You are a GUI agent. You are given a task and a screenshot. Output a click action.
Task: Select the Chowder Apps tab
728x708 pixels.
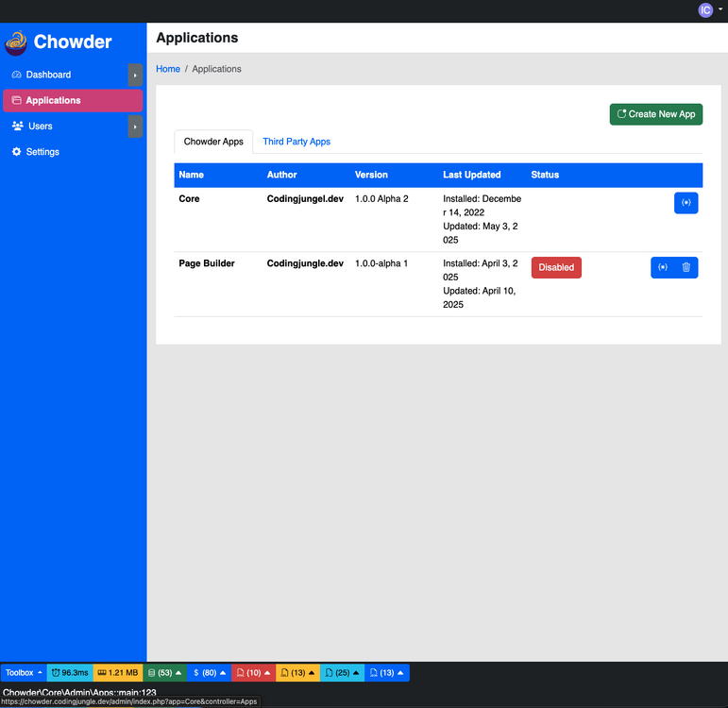213,142
